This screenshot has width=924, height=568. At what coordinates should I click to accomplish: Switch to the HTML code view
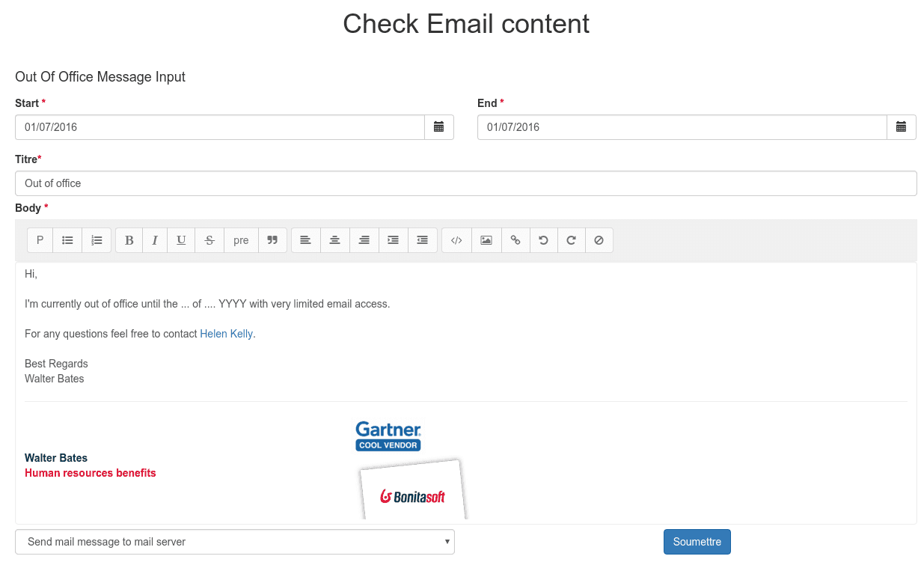tap(456, 239)
